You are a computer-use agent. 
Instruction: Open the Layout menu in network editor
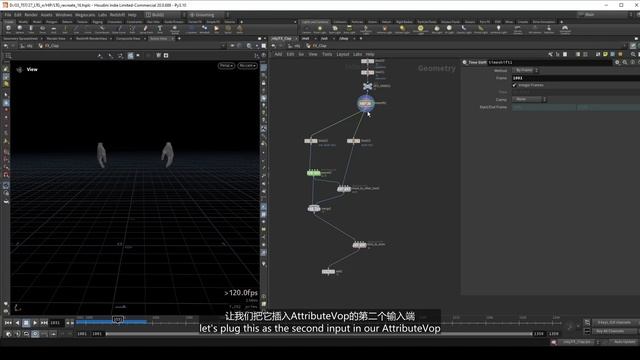pyautogui.click(x=342, y=54)
